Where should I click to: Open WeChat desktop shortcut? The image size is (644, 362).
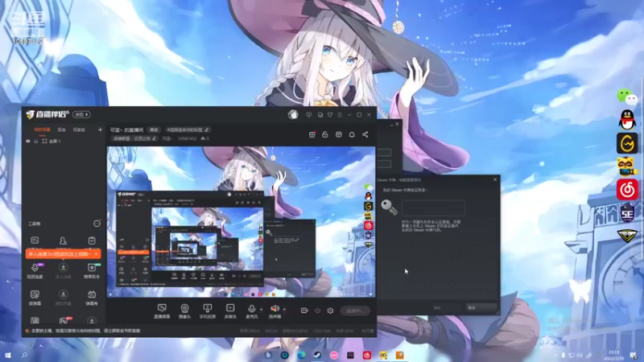click(x=627, y=97)
